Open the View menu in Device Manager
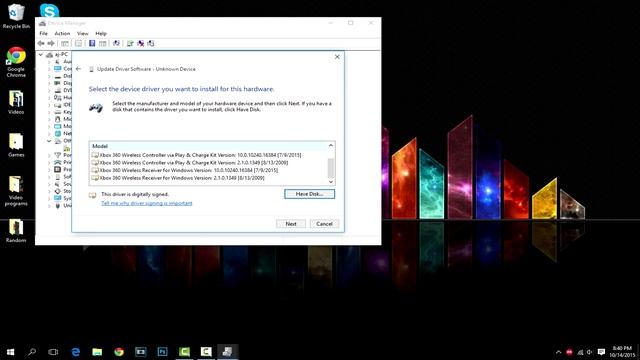 pyautogui.click(x=82, y=33)
